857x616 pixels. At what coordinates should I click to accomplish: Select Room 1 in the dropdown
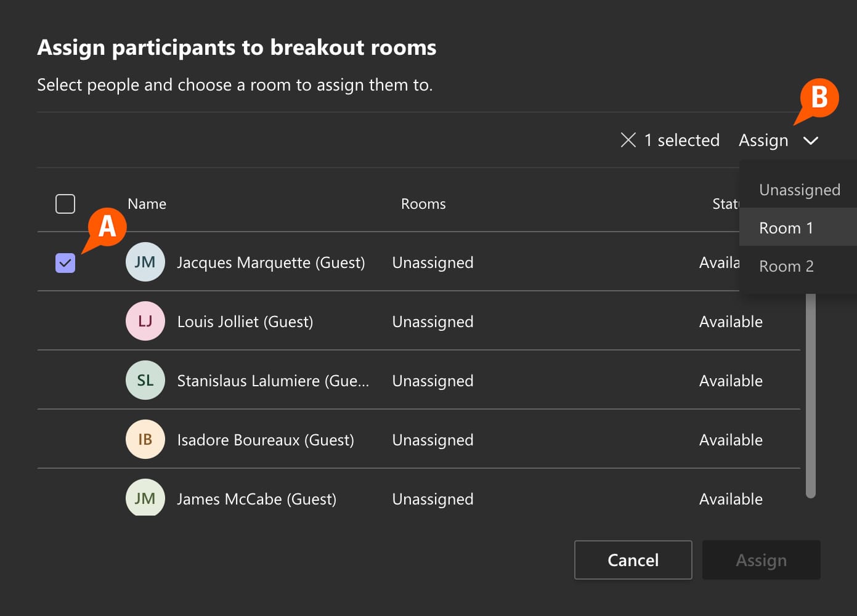pyautogui.click(x=786, y=228)
